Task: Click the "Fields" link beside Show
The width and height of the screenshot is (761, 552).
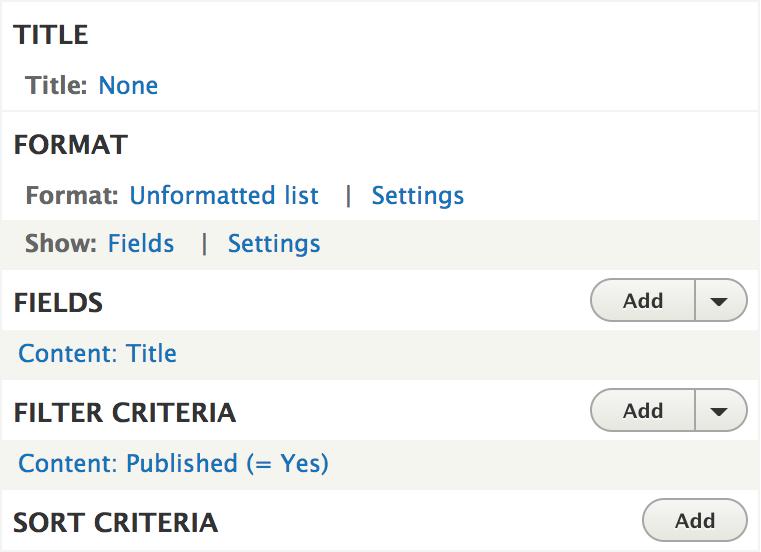Action: (x=141, y=244)
